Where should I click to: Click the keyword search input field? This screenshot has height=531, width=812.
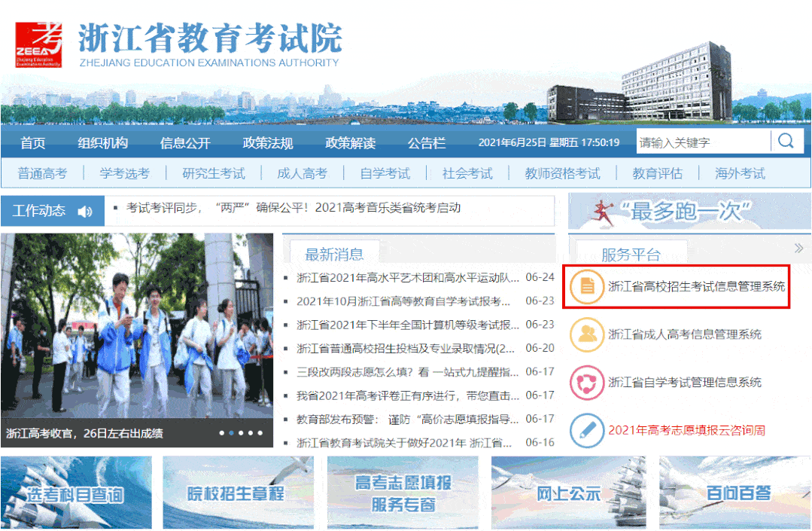702,142
